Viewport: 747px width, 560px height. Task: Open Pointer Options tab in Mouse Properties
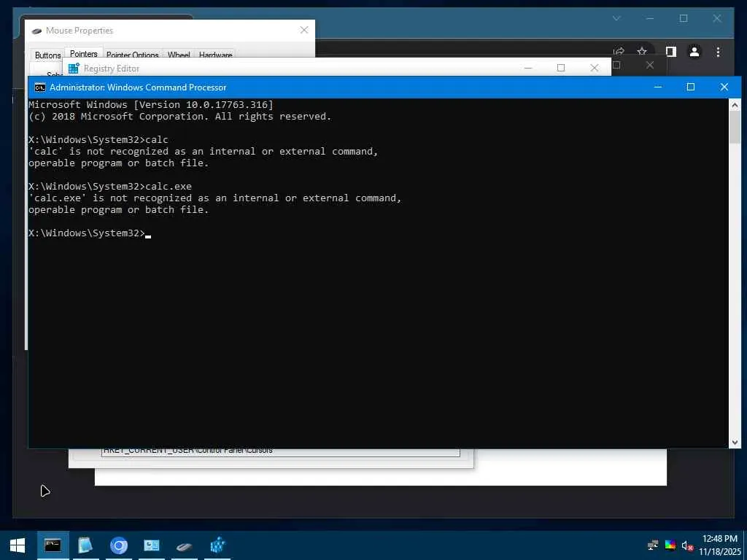click(x=133, y=55)
